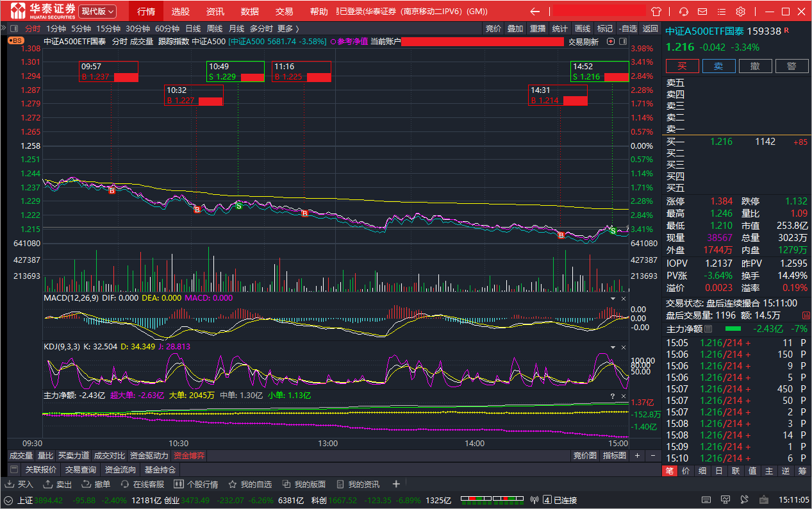Select the 日线 period
The width and height of the screenshot is (812, 509).
coord(193,28)
